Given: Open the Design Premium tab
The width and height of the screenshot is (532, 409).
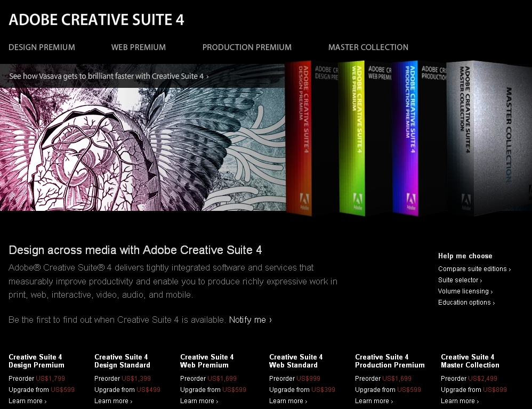Looking at the screenshot, I should 42,47.
